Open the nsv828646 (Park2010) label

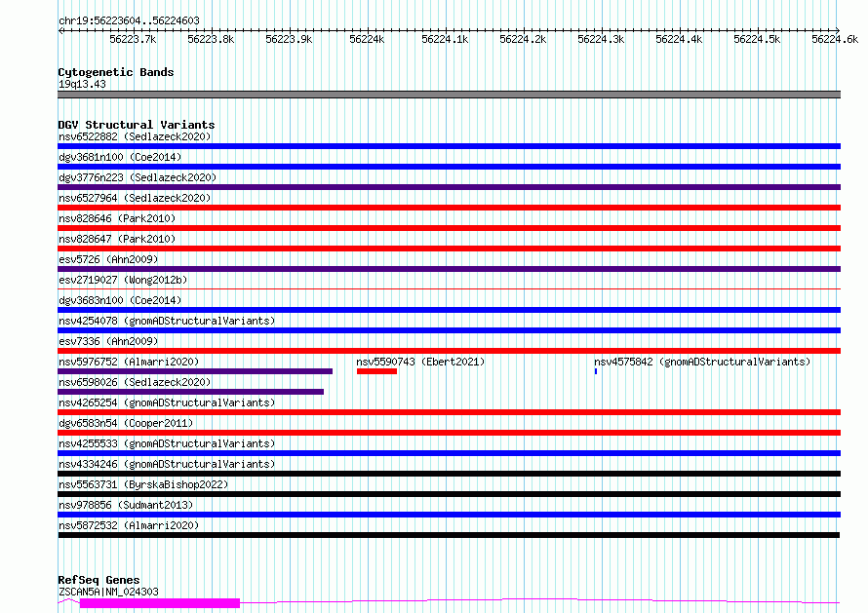point(117,218)
